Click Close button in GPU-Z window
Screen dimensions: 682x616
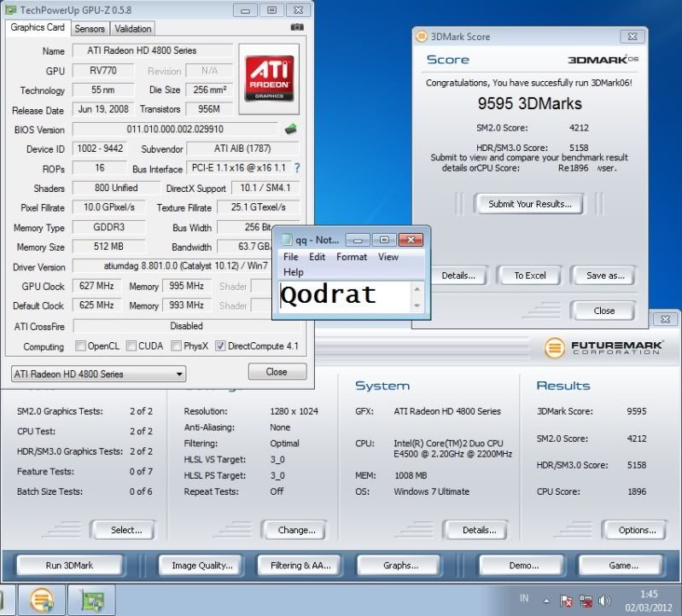277,372
